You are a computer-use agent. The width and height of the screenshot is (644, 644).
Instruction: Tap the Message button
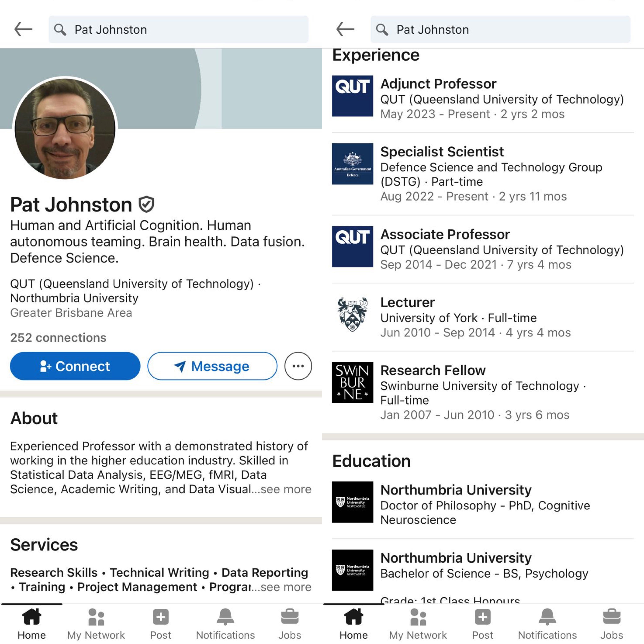(212, 366)
